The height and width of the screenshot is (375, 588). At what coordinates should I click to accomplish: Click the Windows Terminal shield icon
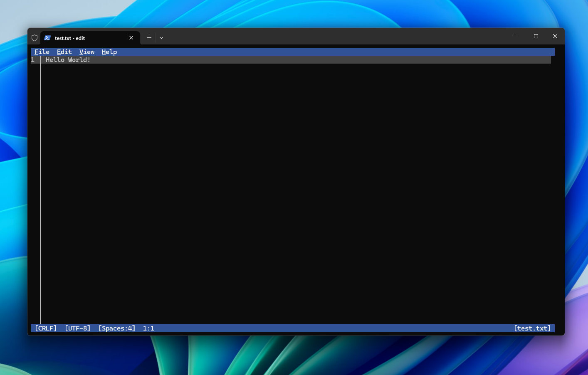point(35,37)
